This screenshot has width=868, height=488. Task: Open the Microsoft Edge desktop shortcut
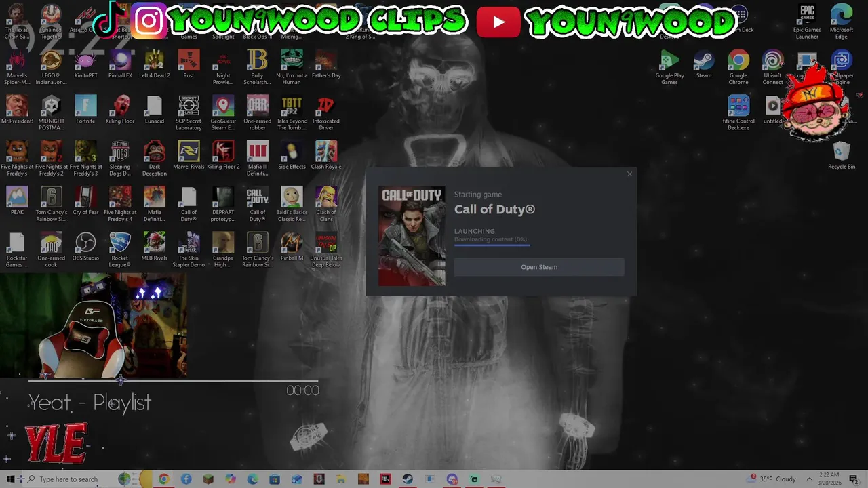pyautogui.click(x=842, y=22)
